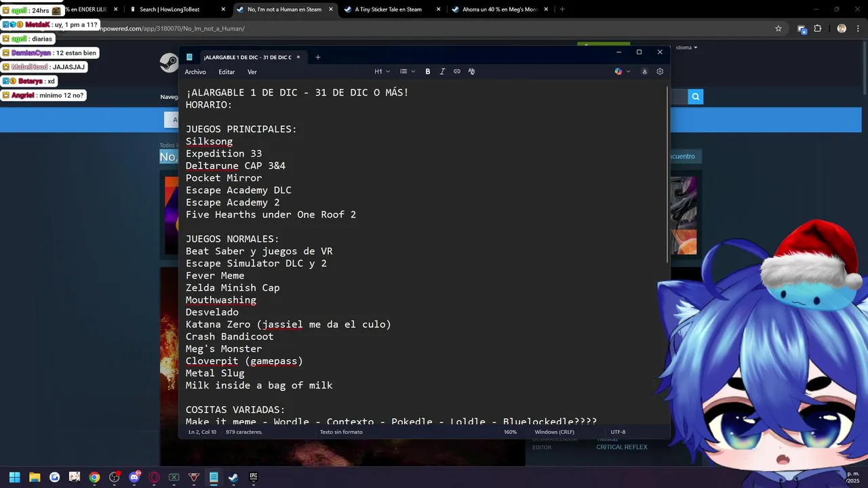The width and height of the screenshot is (868, 488).
Task: Open Chrome three-dot menu
Action: 859,28
